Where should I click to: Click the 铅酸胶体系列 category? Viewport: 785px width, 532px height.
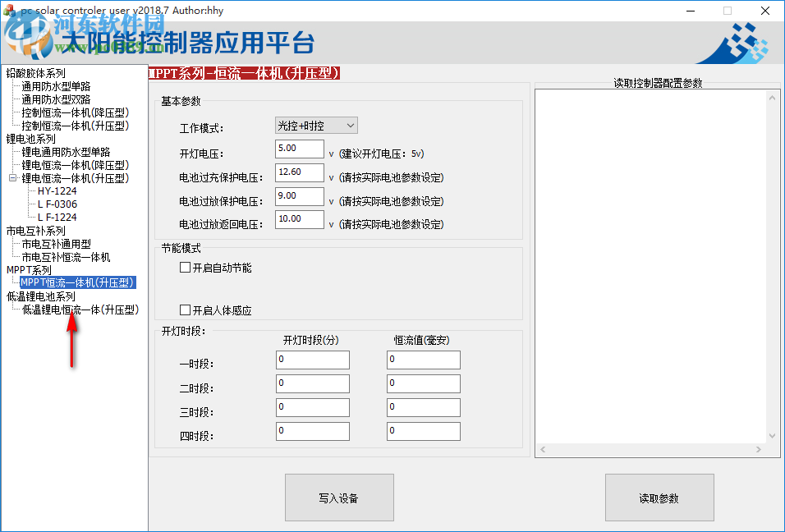pos(35,73)
